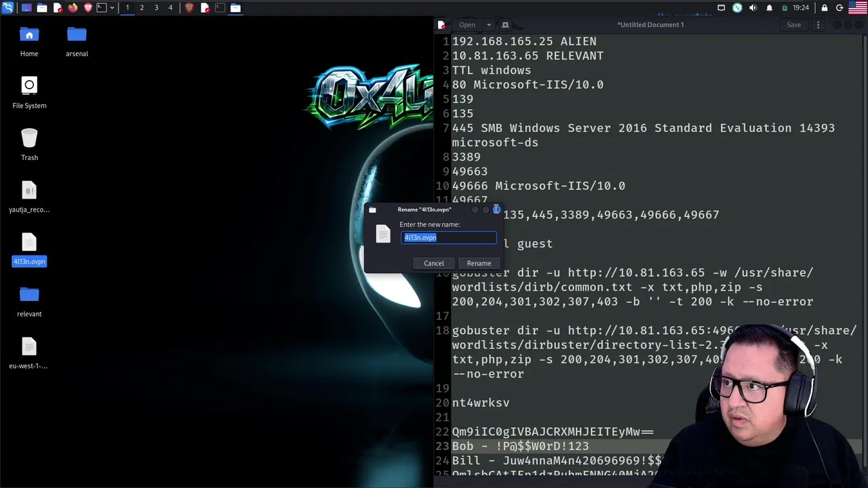This screenshot has height=488, width=868.
Task: Open the terminal emulator launcher
Action: pos(101,7)
